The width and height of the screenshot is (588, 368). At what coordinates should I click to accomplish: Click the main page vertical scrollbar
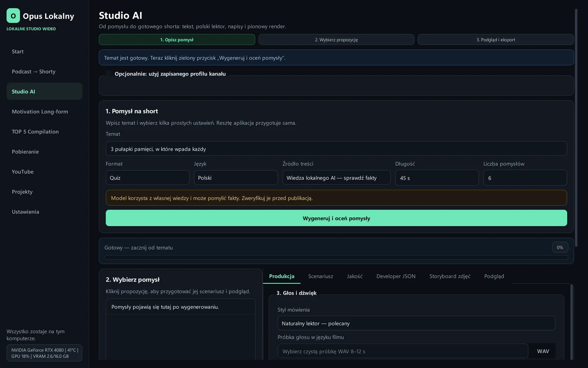[x=576, y=128]
